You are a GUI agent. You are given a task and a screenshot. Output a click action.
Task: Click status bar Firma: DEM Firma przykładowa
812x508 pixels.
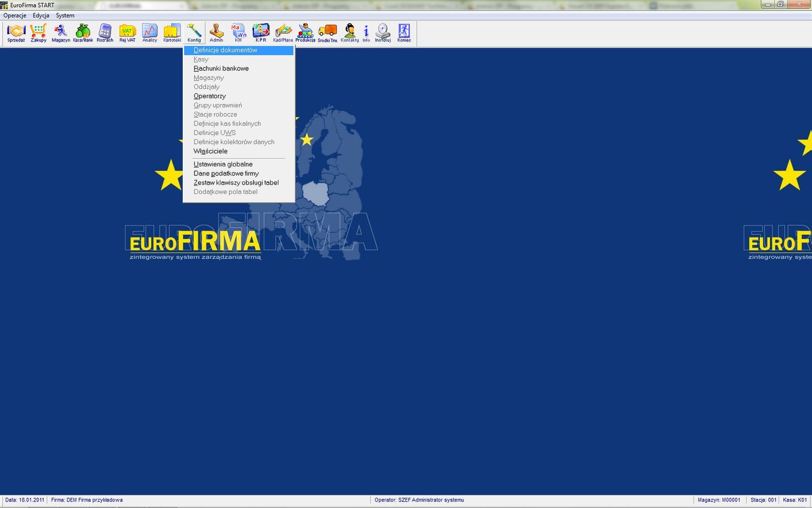tap(87, 500)
